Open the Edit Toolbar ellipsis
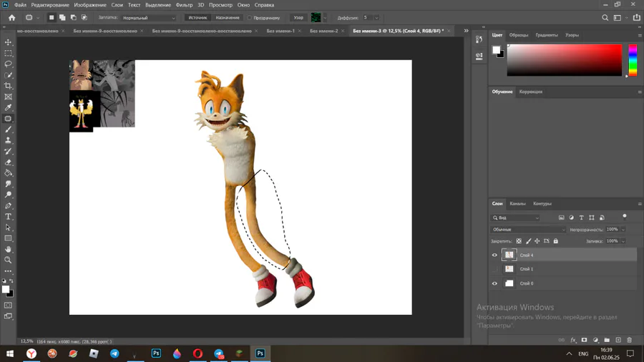 click(x=8, y=271)
